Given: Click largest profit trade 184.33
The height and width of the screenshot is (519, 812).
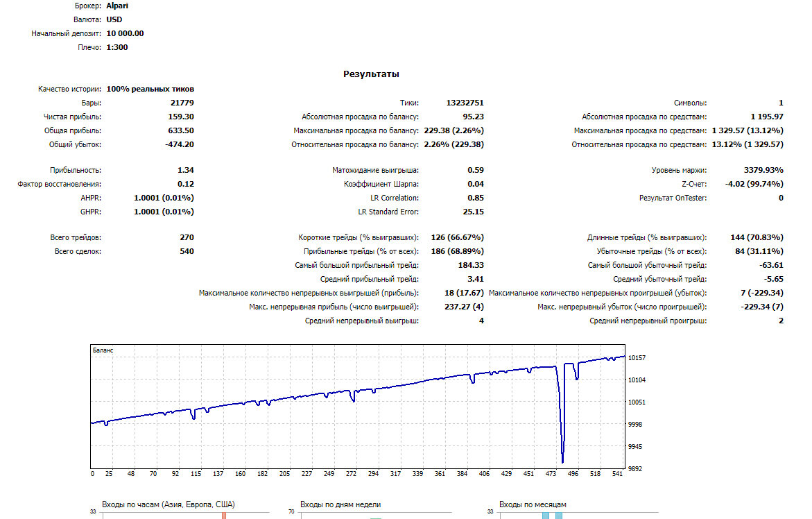Looking at the screenshot, I should point(471,265).
